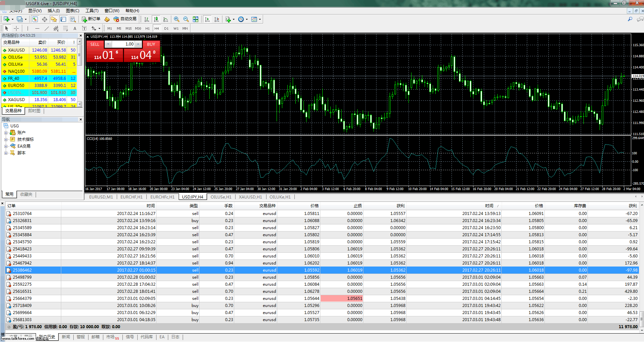This screenshot has height=342, width=644.
Task: Select the Fibonacci Retracement tool
Action: tap(65, 28)
